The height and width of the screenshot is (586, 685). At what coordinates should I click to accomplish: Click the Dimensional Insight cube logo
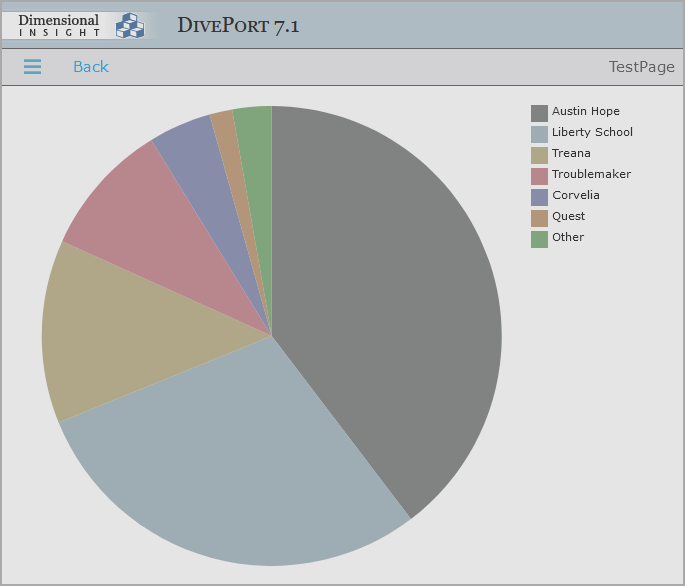pos(129,25)
